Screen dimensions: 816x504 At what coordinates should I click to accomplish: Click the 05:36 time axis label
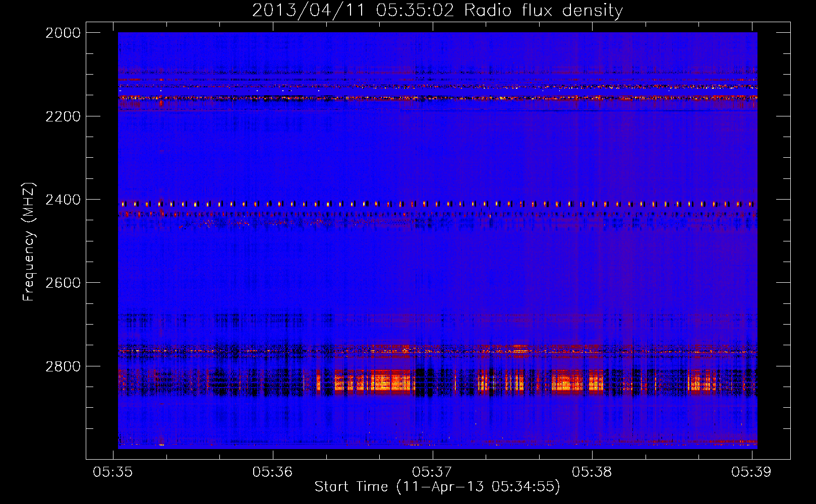coord(272,472)
